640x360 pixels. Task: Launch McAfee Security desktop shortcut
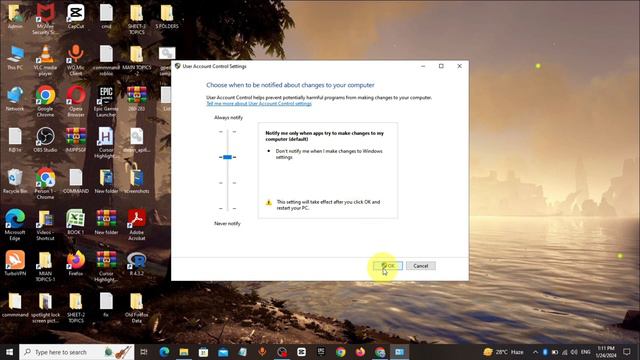click(x=45, y=18)
